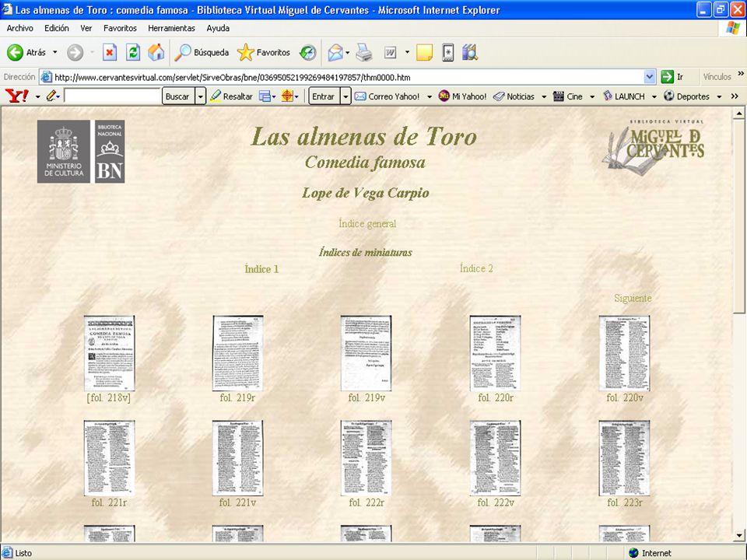Open the Índice 2 link
Screen dimensions: 747x560
pyautogui.click(x=476, y=268)
